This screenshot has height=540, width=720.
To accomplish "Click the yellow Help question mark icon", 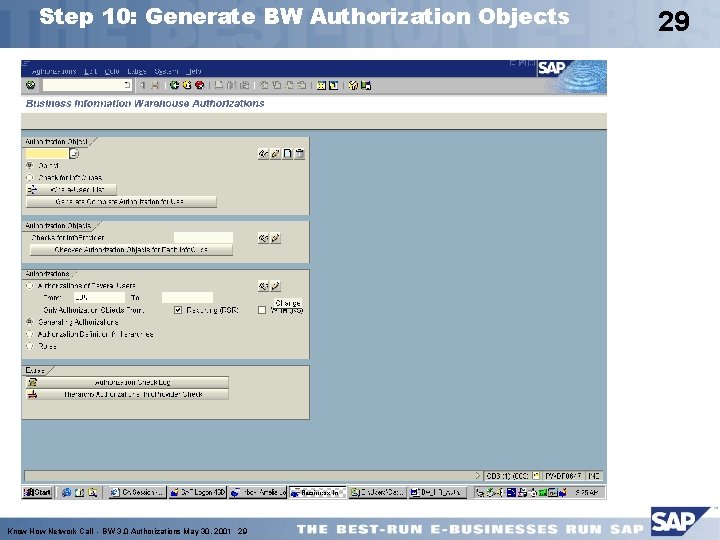I will pos(353,85).
